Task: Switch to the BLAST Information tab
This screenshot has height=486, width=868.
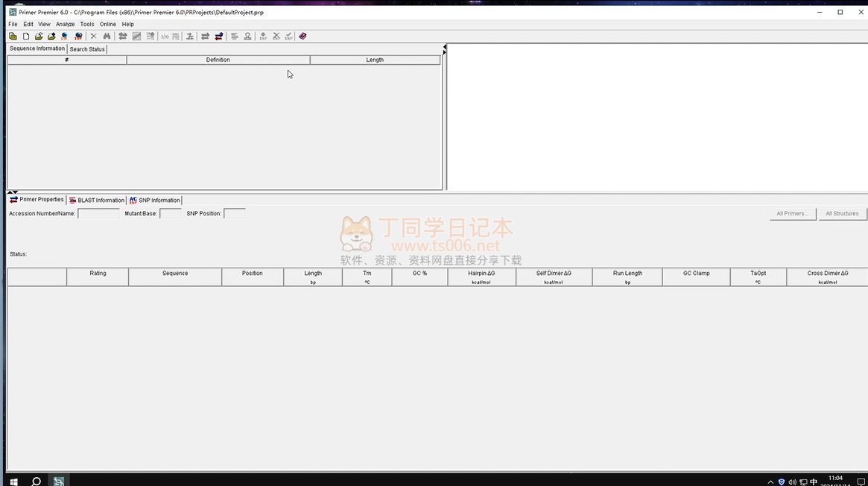Action: tap(97, 200)
